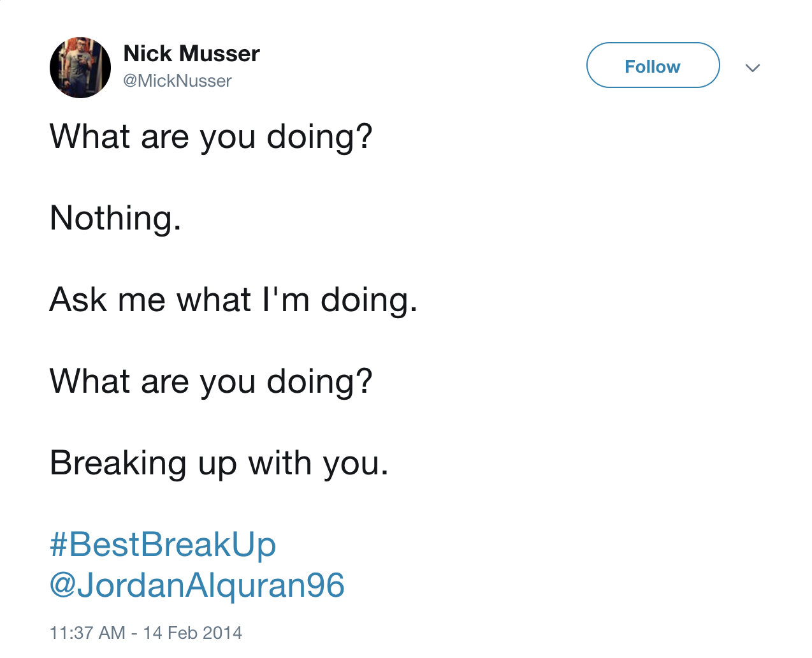Select the tweet text What are you doing
Viewport: 812px width, 658px height.
pos(210,136)
